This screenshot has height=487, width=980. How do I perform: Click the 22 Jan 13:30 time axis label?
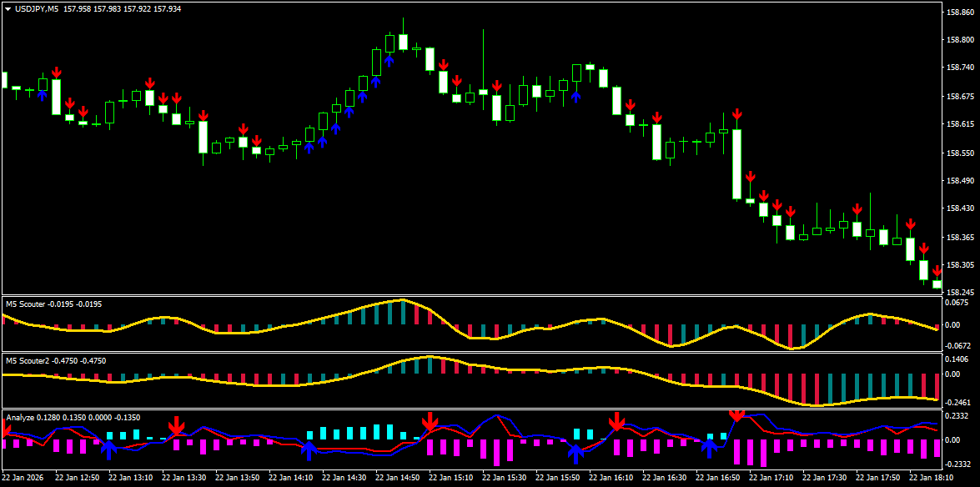[x=183, y=478]
